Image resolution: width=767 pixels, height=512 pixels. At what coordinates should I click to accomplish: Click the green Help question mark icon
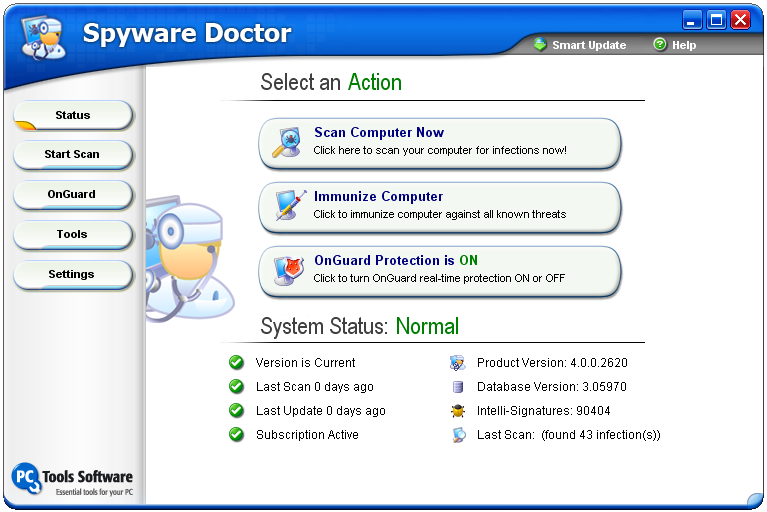[660, 45]
